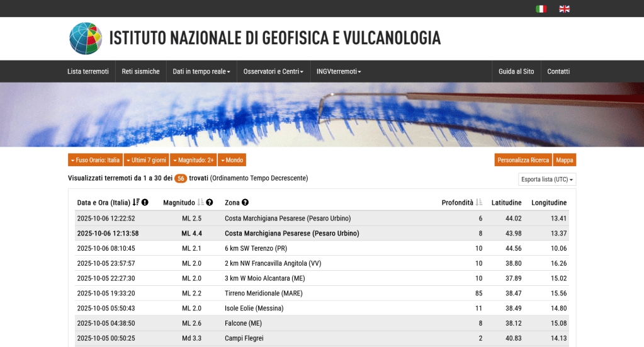Open the ML 4.4 Costa Marchigiana earthquake row
Viewport: 644px width, 347px height.
291,233
